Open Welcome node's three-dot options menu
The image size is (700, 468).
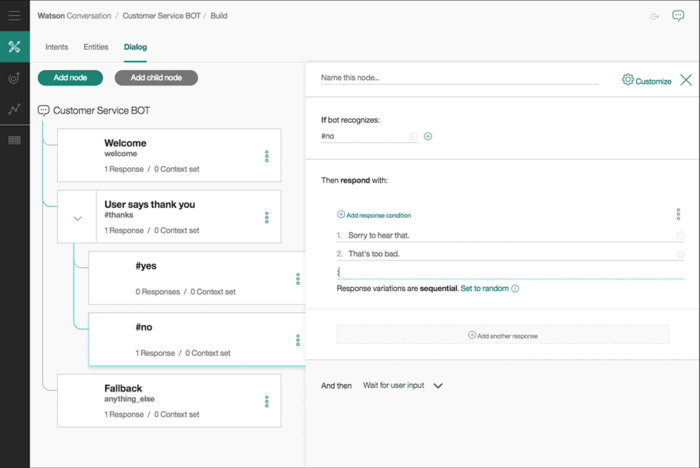click(267, 156)
